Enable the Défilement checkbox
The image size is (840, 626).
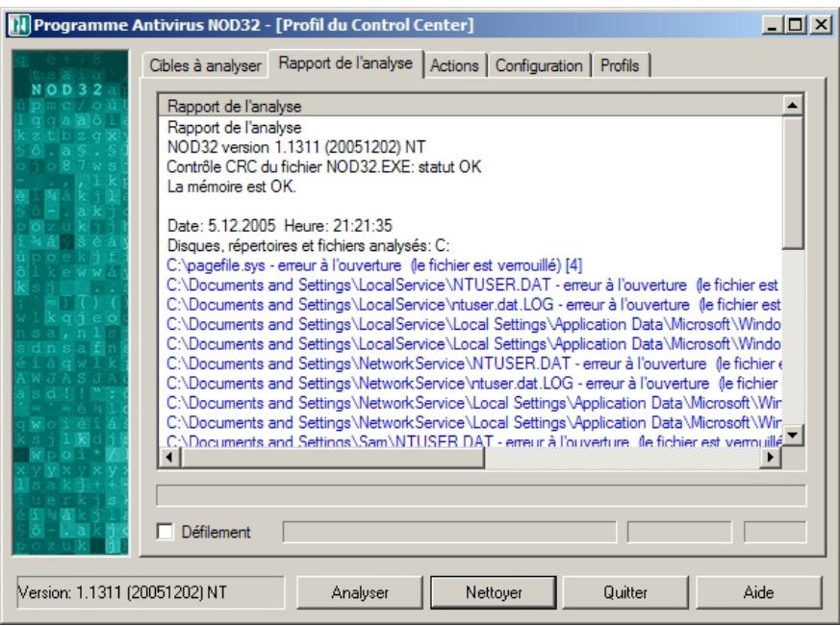(x=165, y=532)
